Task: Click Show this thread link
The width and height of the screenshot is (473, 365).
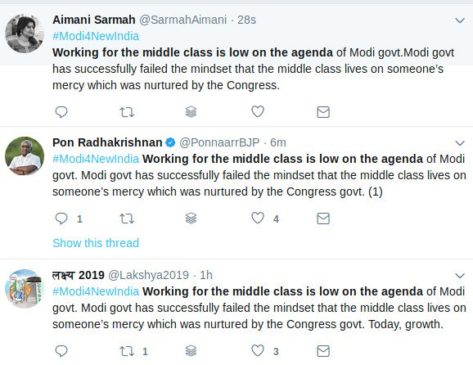Action: tap(96, 243)
